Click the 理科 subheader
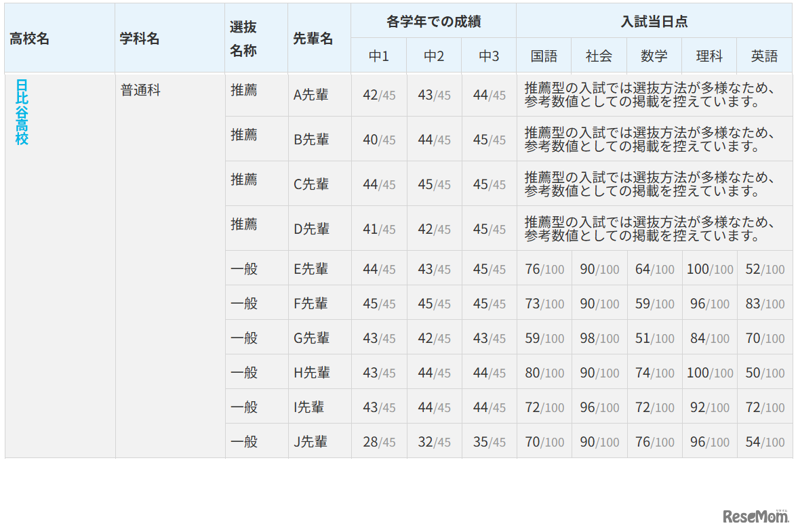This screenshot has width=798, height=532. coord(709,56)
